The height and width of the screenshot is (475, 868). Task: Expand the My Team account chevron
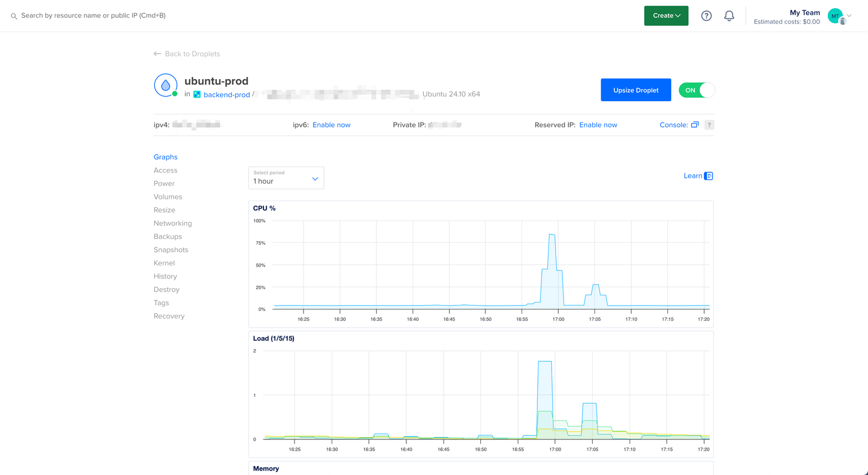click(849, 16)
